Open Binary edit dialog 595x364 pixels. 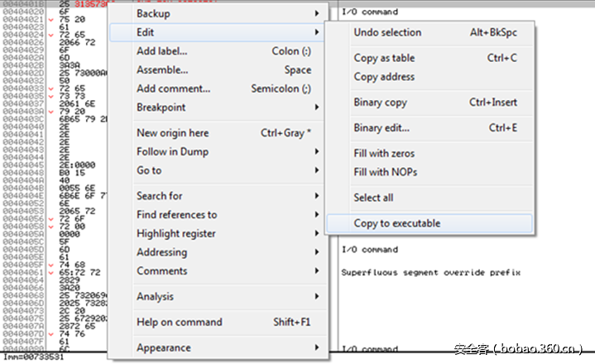pos(381,128)
